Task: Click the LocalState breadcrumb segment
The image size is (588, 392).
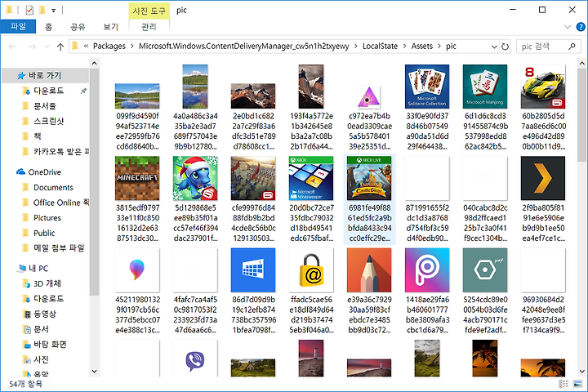Action: [380, 46]
